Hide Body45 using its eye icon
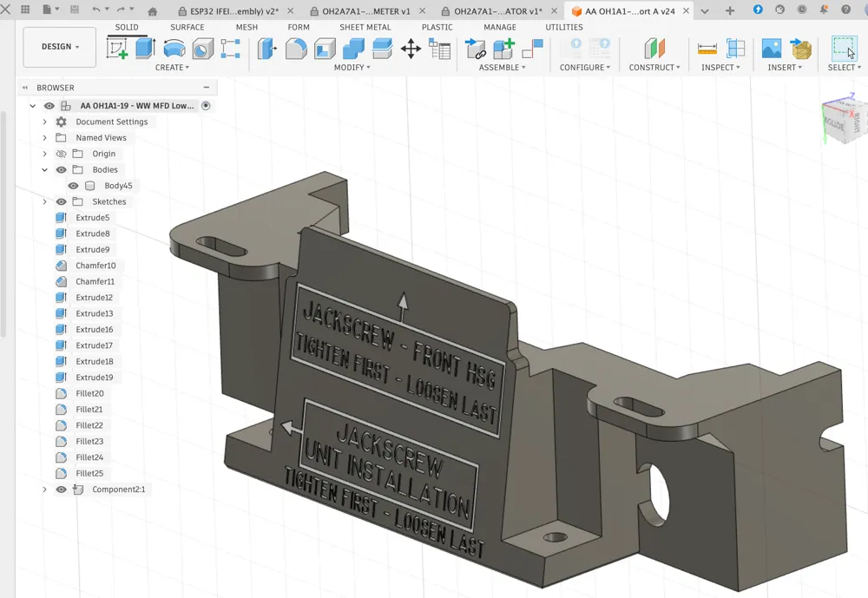 [73, 186]
